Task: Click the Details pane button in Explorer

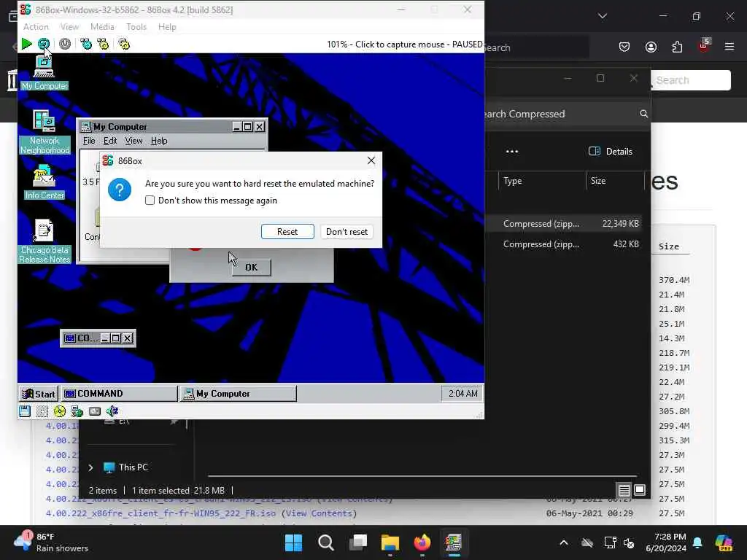Action: (x=611, y=152)
